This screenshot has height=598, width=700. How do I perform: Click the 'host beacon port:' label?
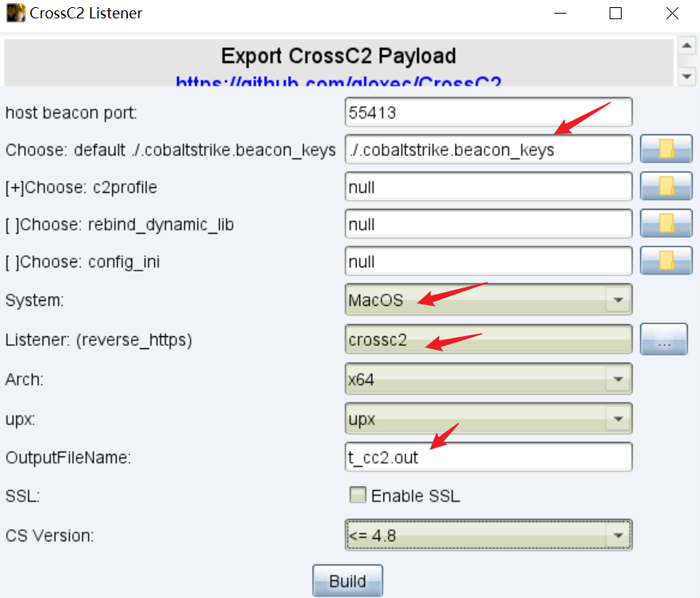point(71,113)
